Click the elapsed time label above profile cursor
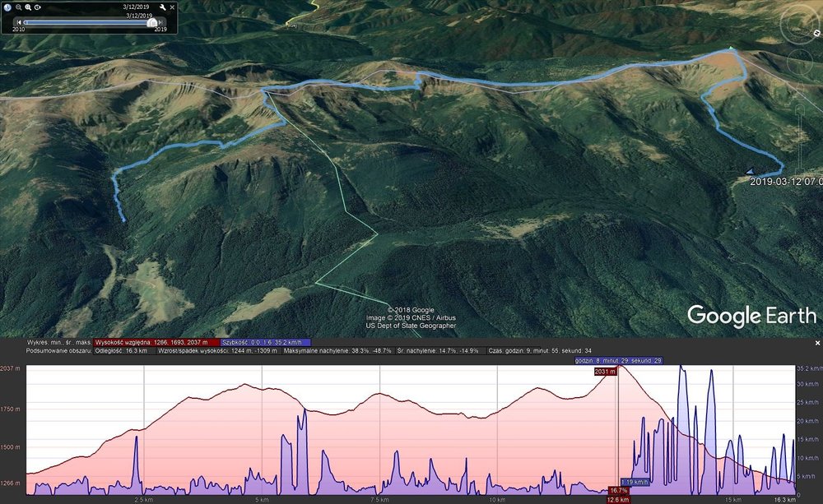The image size is (823, 504). pos(618,361)
